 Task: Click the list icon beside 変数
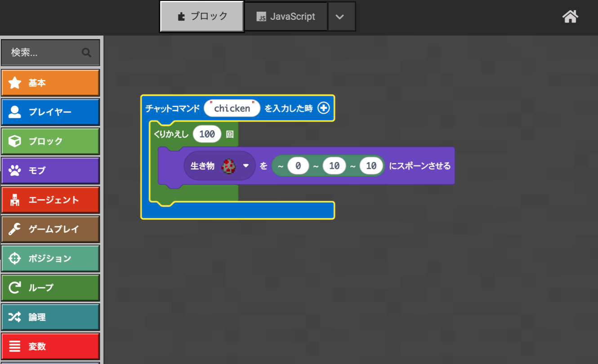point(15,346)
